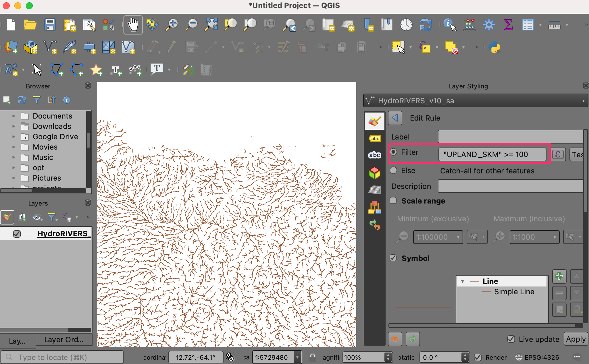
Task: Click the expression builder button beside Filter
Action: point(558,154)
